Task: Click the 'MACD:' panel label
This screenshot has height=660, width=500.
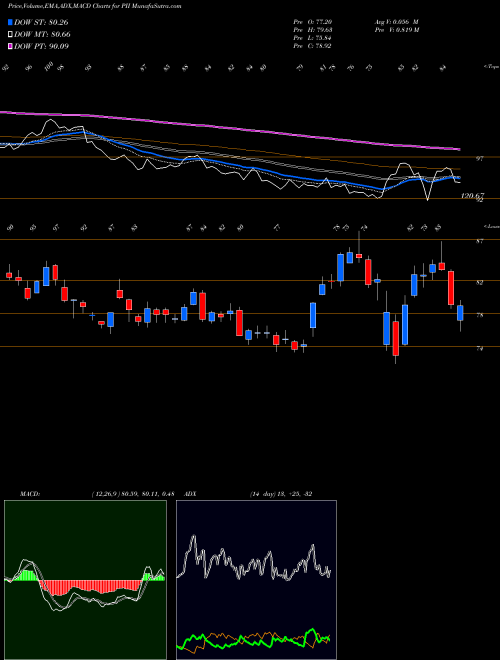Action: pos(29,494)
